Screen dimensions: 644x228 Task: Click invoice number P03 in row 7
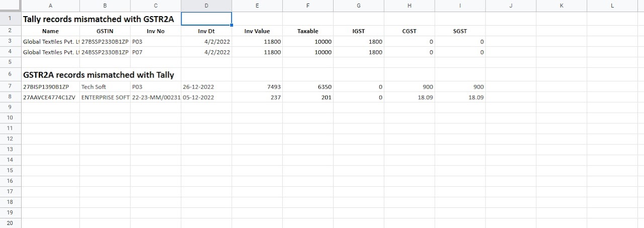point(155,87)
